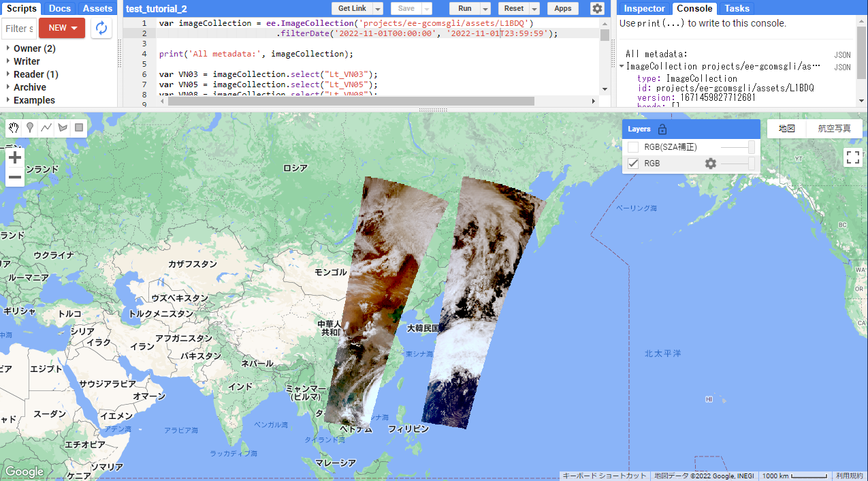868x481 pixels.
Task: Click the Get Link button
Action: [x=352, y=9]
